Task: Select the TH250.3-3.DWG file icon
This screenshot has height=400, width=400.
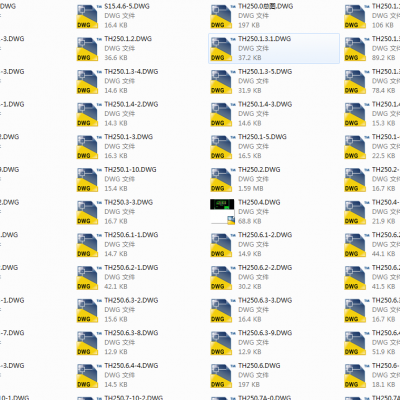Action: 87,213
